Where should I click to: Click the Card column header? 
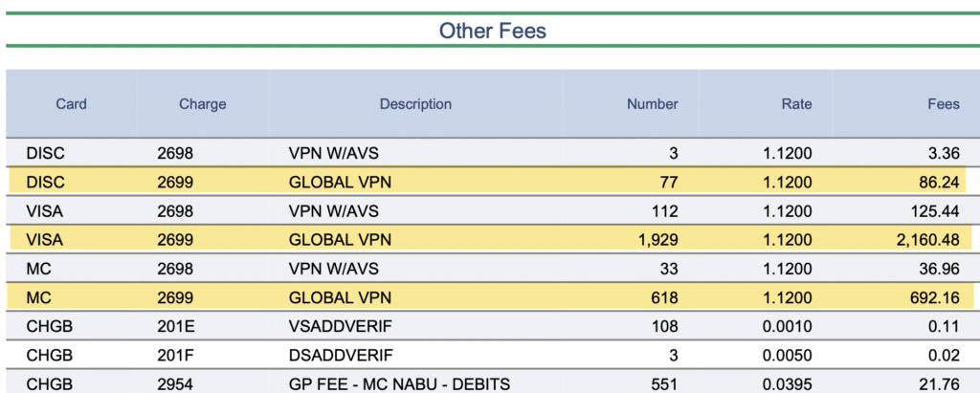(71, 103)
